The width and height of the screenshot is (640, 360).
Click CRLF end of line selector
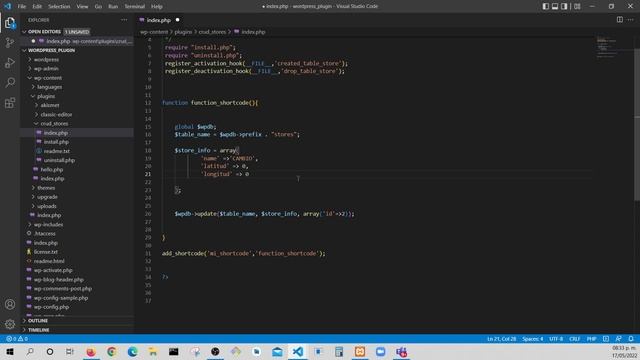point(575,339)
